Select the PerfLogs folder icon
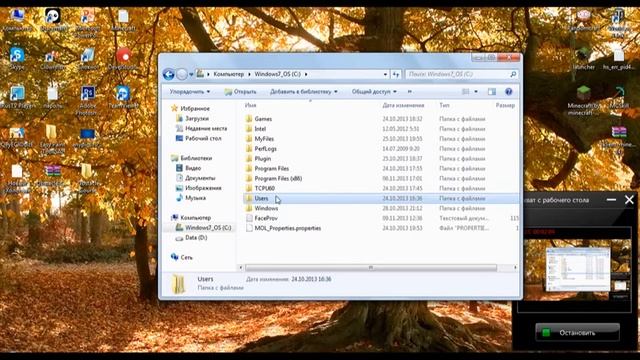640x360 pixels. tap(249, 149)
